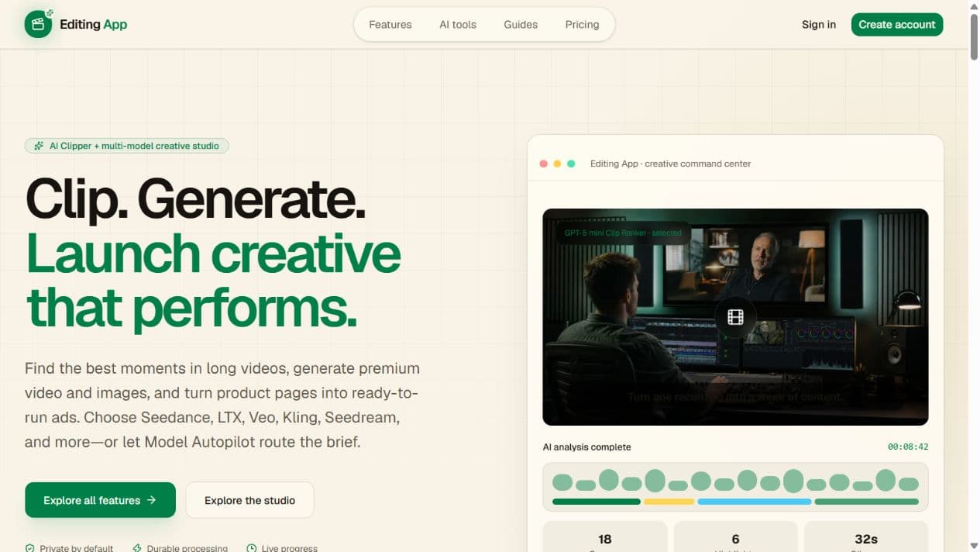Image resolution: width=980 pixels, height=552 pixels.
Task: Click the Durable processing text
Action: coord(187,548)
